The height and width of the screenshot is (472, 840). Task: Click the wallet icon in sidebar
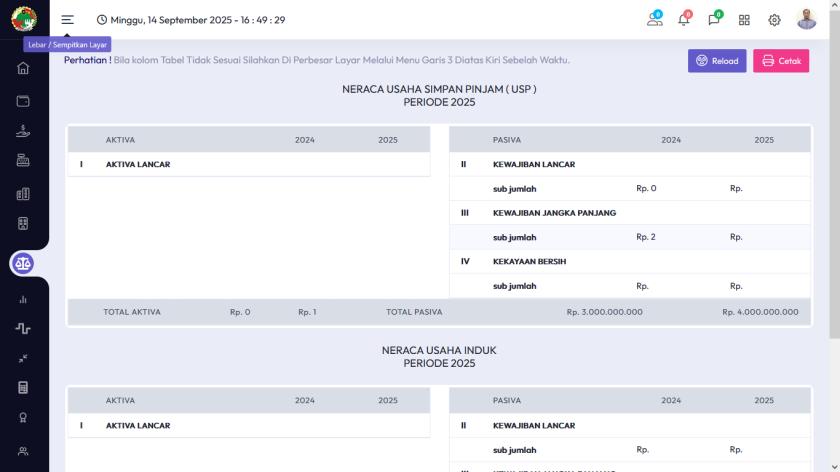(23, 100)
